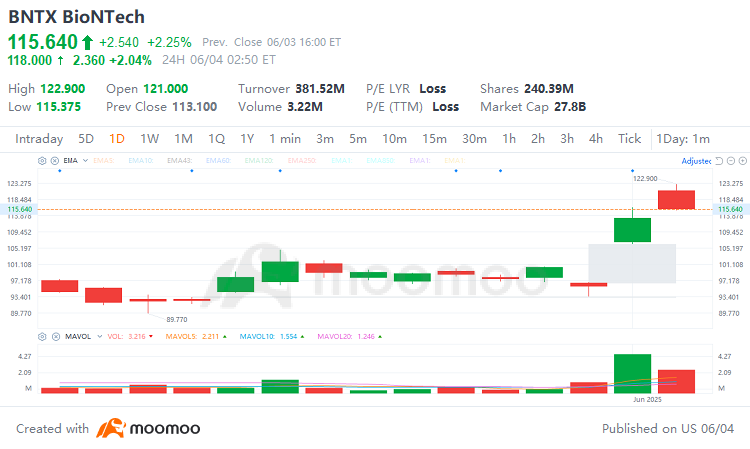This screenshot has width=750, height=449.
Task: Choose the 1h interval tab
Action: 509,139
